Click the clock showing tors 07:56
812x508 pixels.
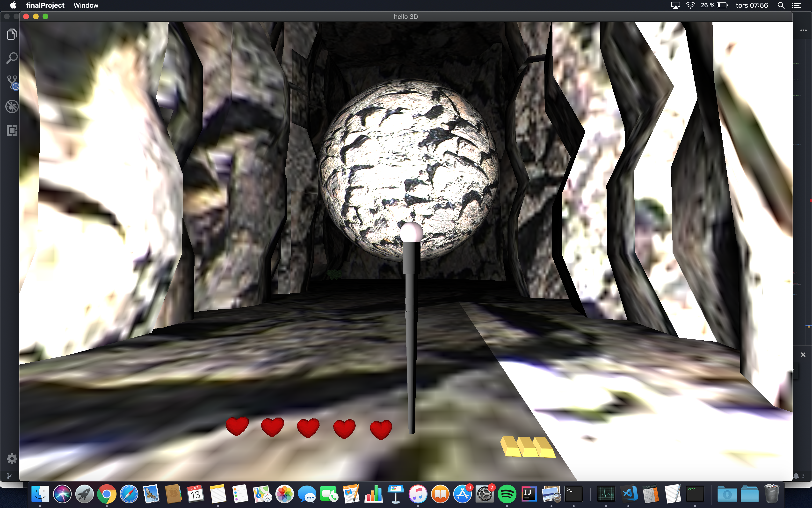752,5
